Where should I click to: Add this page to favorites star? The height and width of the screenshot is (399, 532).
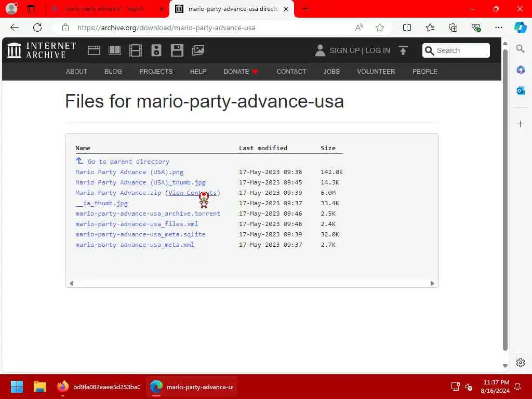(380, 28)
